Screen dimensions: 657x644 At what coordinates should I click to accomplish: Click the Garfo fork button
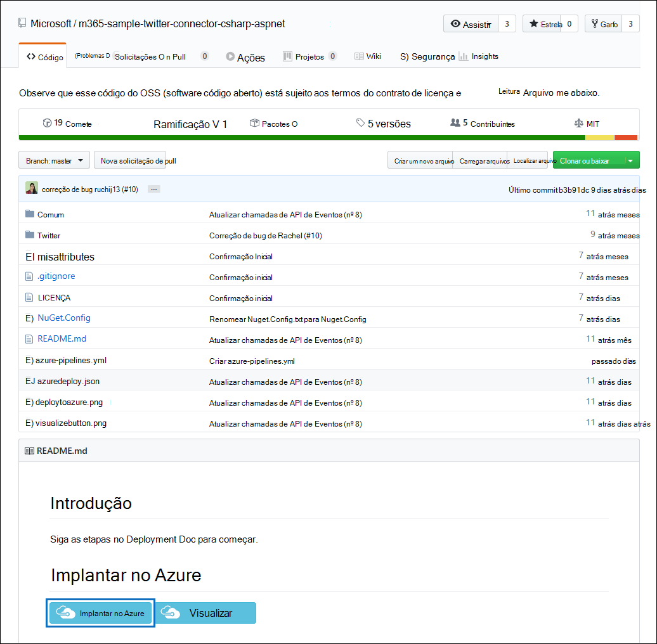click(x=604, y=24)
